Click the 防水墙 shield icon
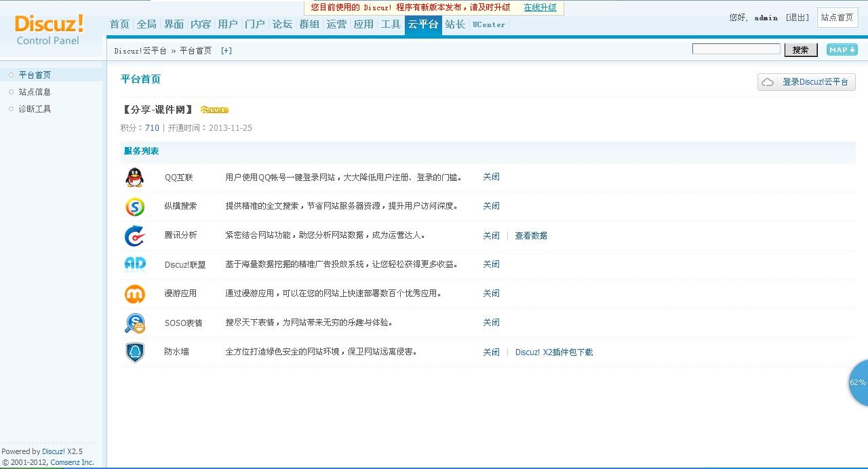868x469 pixels. pyautogui.click(x=134, y=352)
